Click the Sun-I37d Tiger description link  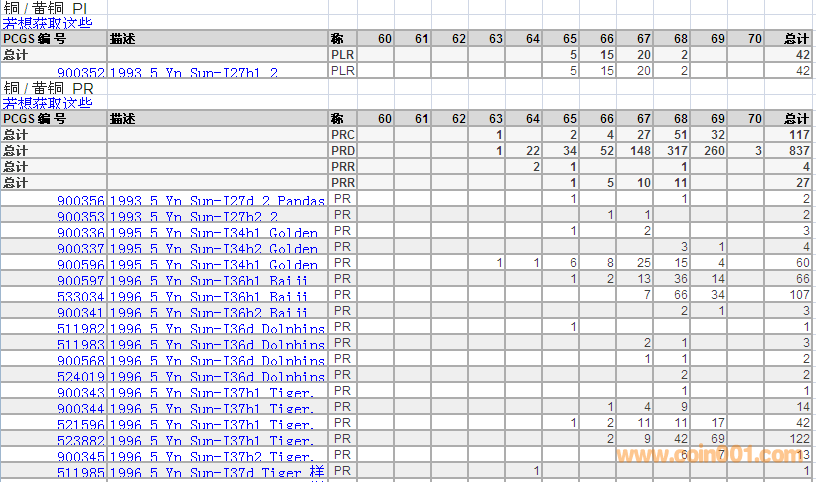(217, 472)
